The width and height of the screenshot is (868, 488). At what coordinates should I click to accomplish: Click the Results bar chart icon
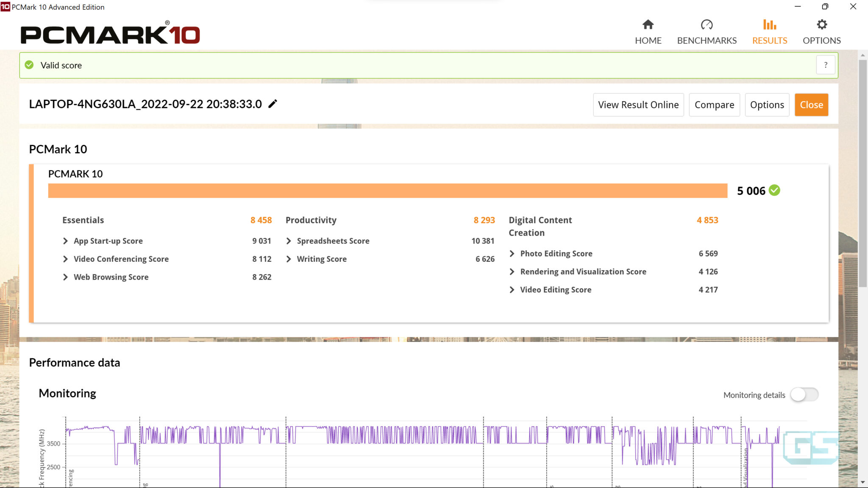[x=769, y=25]
